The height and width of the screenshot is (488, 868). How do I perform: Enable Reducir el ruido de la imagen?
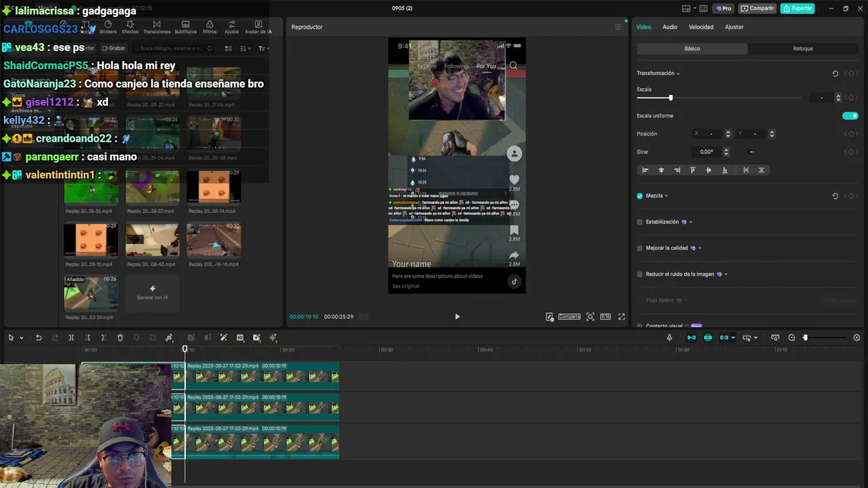pos(639,274)
